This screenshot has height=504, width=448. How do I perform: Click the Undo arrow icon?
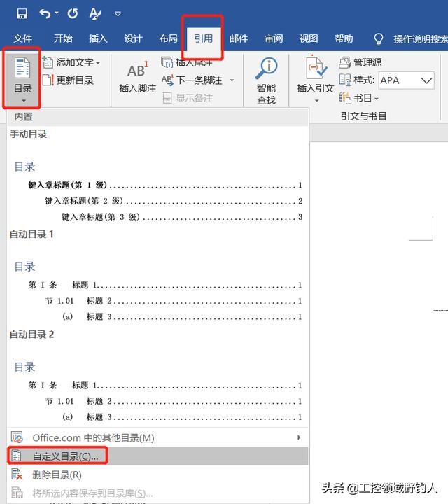45,13
